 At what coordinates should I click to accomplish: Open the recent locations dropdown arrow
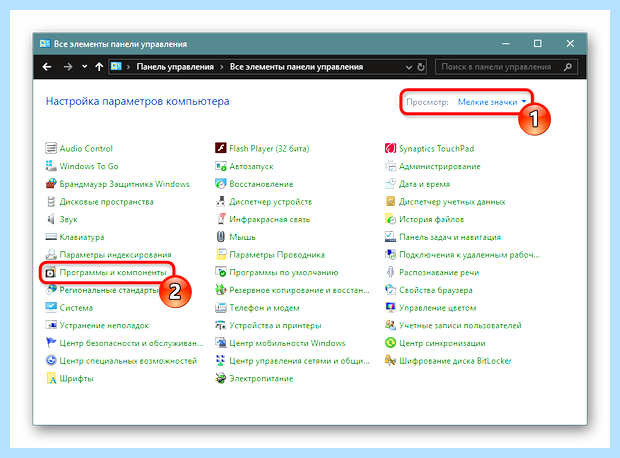[x=85, y=66]
